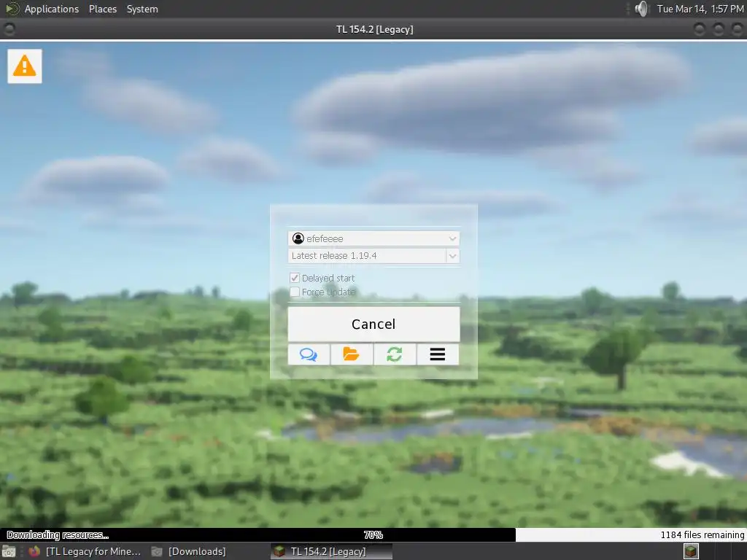Click the window menu button in title bar
This screenshot has height=560, width=747.
coord(9,29)
